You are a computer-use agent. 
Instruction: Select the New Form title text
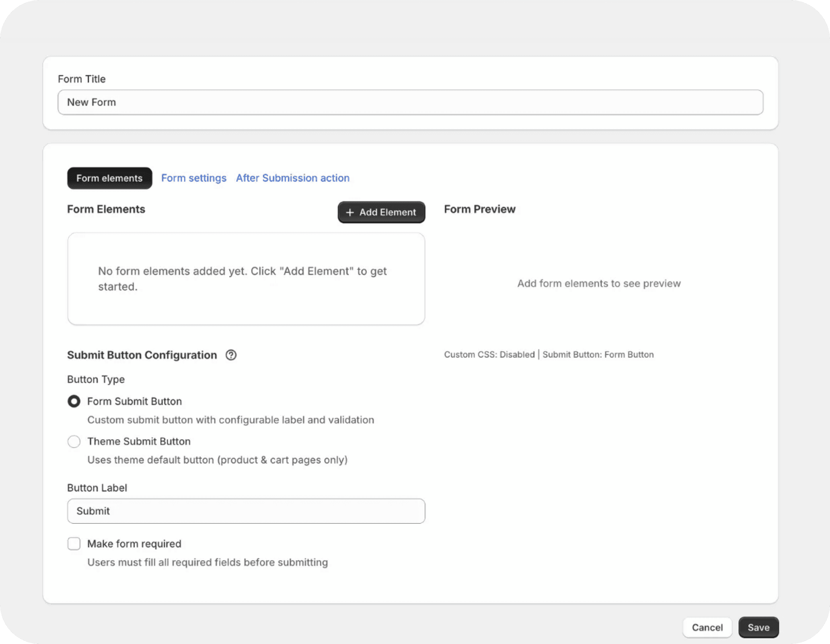pyautogui.click(x=91, y=103)
